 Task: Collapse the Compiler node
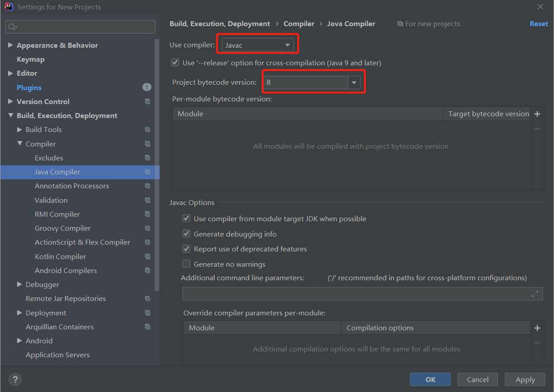point(19,144)
